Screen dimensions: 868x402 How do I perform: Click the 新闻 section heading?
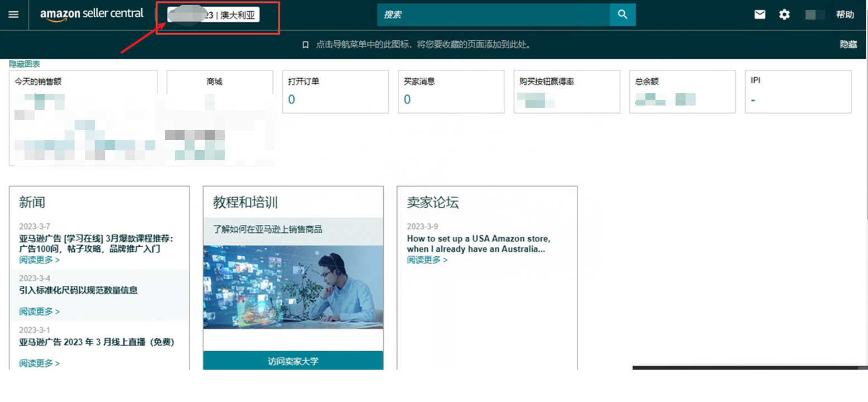coord(32,202)
